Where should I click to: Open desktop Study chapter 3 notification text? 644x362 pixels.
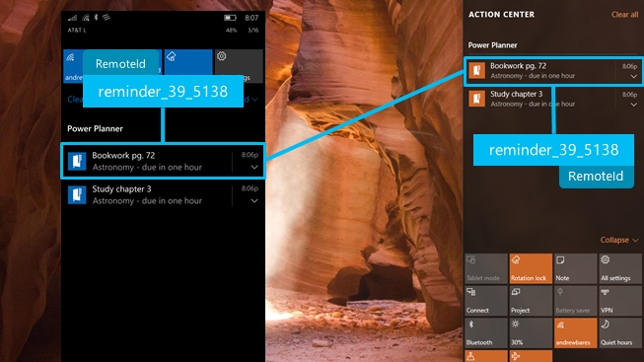533,99
